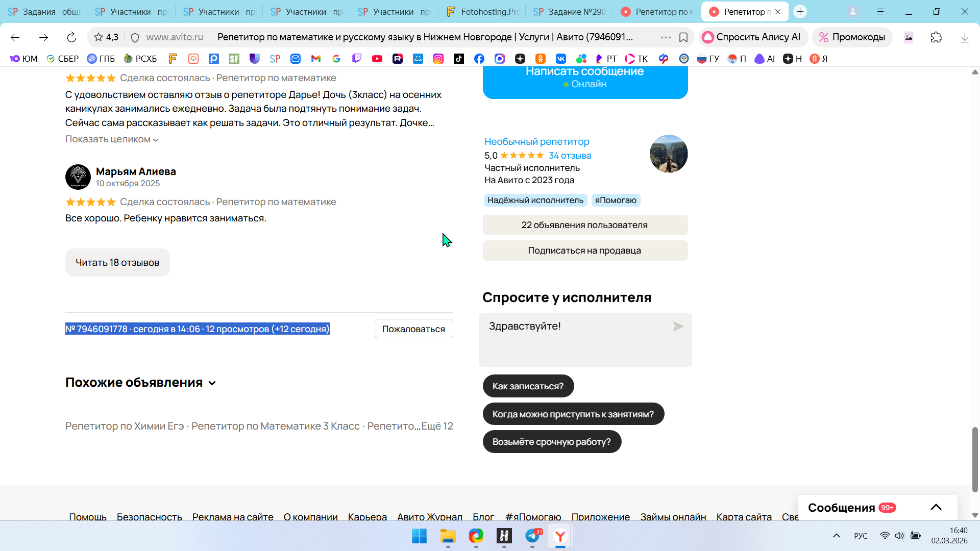Image resolution: width=980 pixels, height=551 pixels.
Task: Open the downloads arrow icon
Action: tap(965, 37)
